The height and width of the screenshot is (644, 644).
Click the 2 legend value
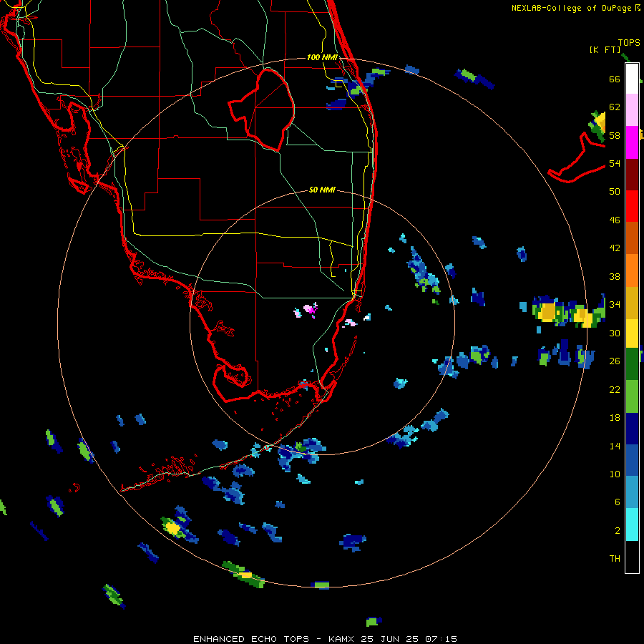(x=618, y=531)
